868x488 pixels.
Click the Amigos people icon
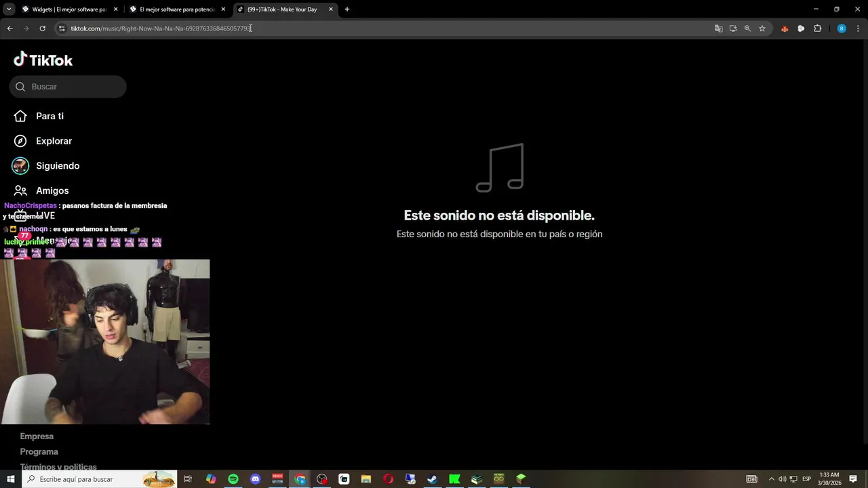pyautogui.click(x=20, y=190)
